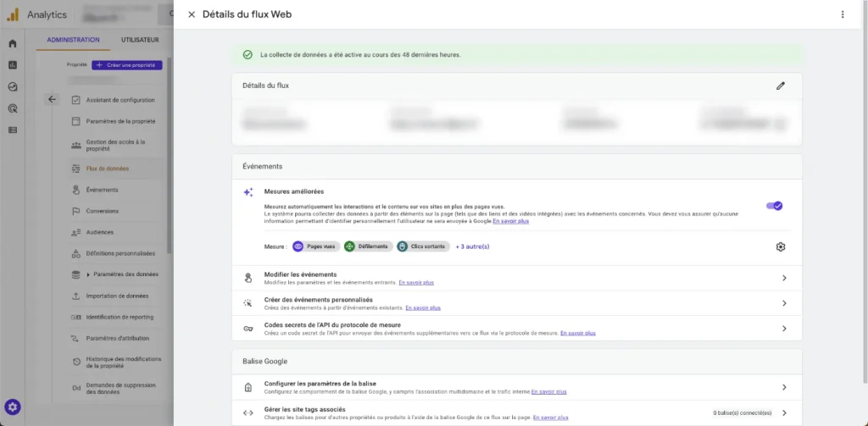Open En savoir plus under Créer des événements
Screen dimensions: 868x426
coord(423,307)
